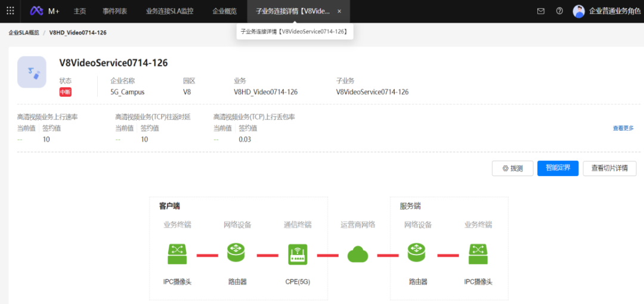This screenshot has width=644, height=304.
Task: Switch to 业务连接SLA监控 tab
Action: click(169, 11)
